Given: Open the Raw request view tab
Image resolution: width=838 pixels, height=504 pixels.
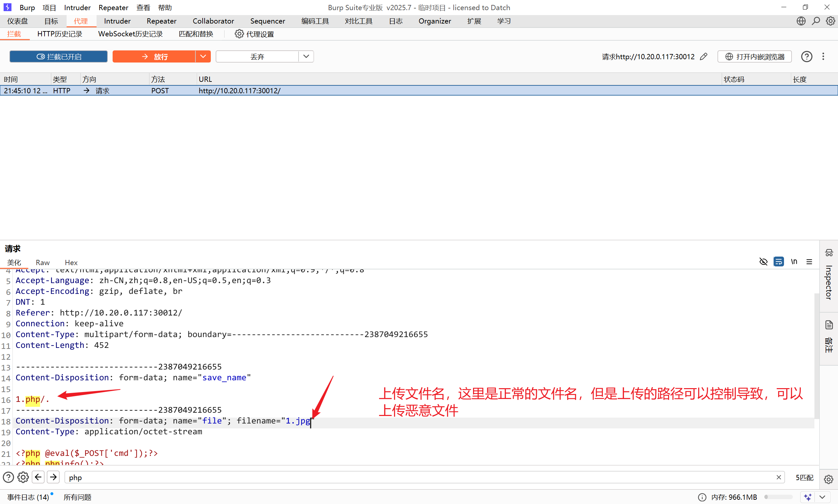Looking at the screenshot, I should coord(43,262).
